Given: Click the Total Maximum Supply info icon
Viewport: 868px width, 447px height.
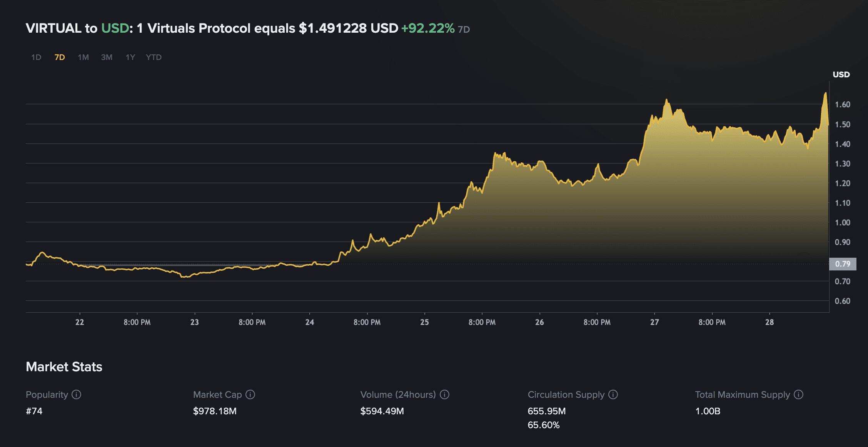Looking at the screenshot, I should click(799, 395).
